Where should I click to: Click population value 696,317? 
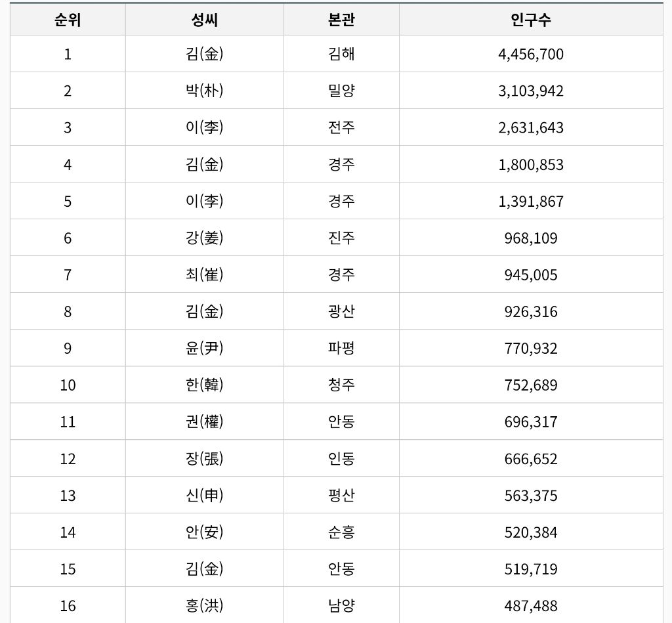(531, 422)
